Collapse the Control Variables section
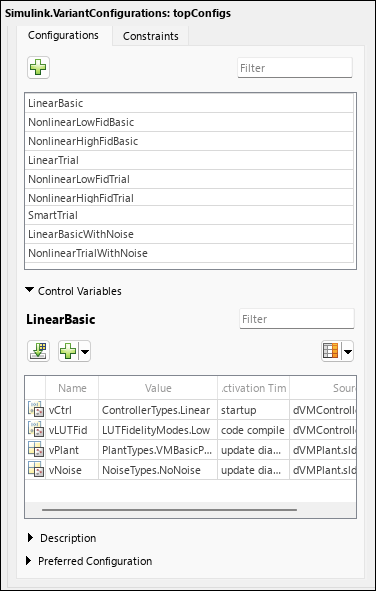This screenshot has height=591, width=376. coord(29,291)
